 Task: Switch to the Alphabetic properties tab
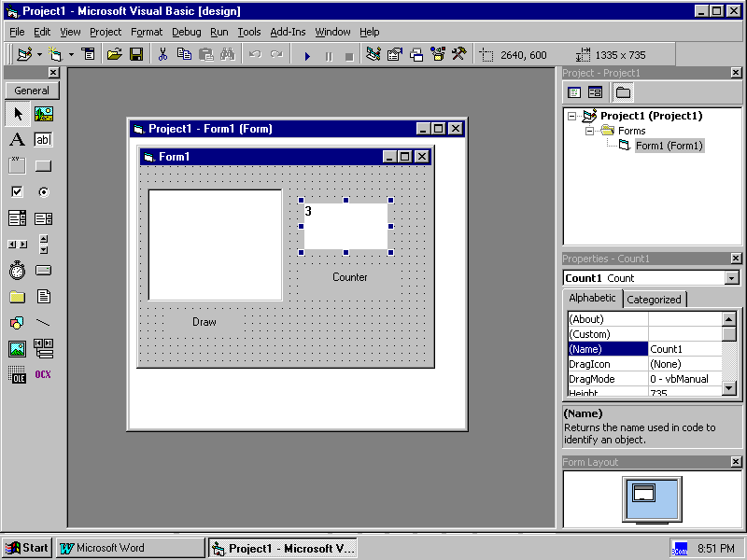point(592,298)
